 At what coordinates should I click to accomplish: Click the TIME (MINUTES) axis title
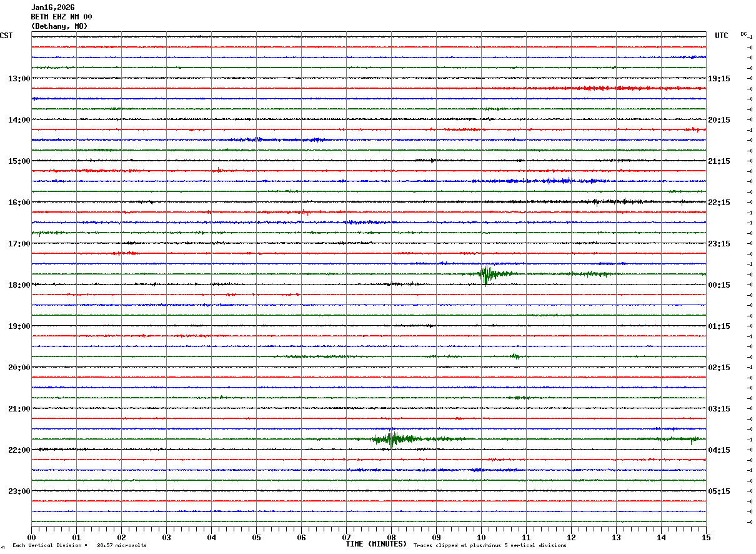click(376, 544)
